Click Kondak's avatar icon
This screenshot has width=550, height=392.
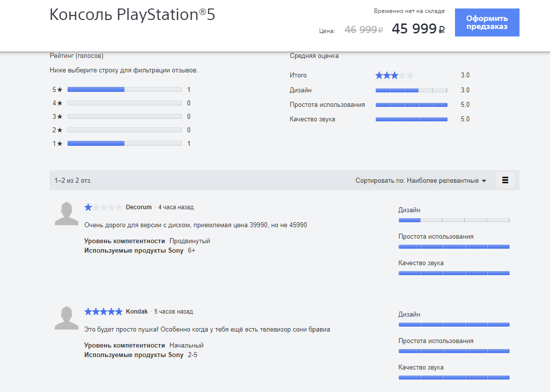[x=66, y=319]
